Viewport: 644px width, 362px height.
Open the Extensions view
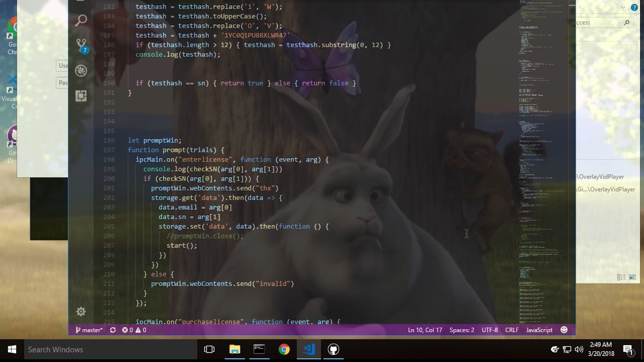click(x=81, y=96)
